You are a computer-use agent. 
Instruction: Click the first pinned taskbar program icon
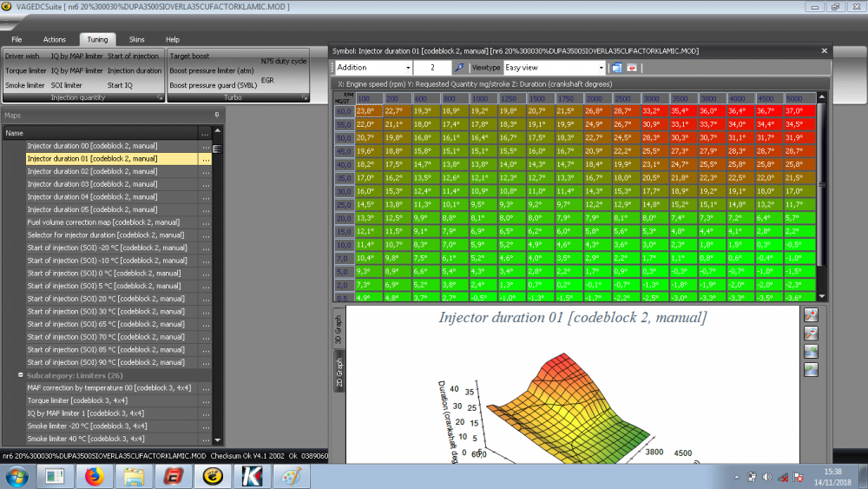tap(55, 476)
